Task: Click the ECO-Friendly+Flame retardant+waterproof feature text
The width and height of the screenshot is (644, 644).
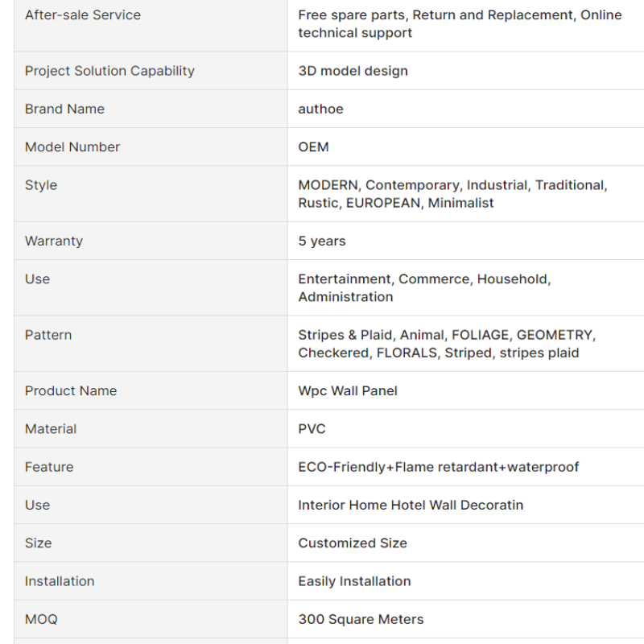Action: 438,467
